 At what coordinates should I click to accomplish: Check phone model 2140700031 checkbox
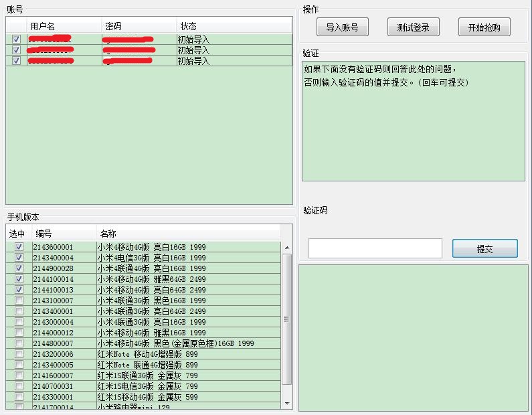click(19, 386)
